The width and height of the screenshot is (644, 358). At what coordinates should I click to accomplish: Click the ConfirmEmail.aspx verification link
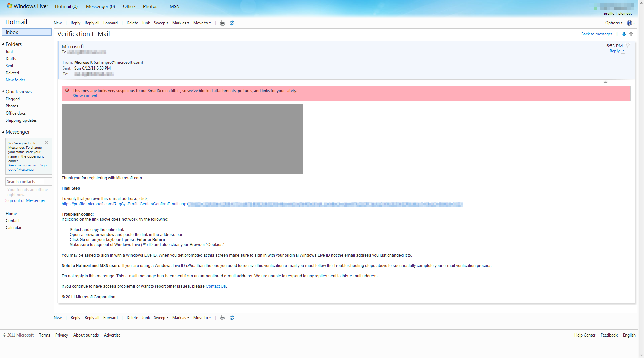pyautogui.click(x=125, y=204)
